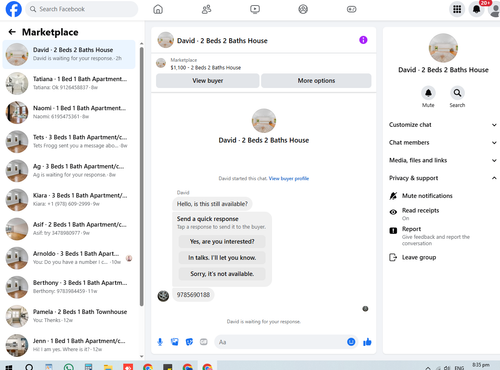500x370 pixels.
Task: Open the emoji picker in message box
Action: click(351, 342)
